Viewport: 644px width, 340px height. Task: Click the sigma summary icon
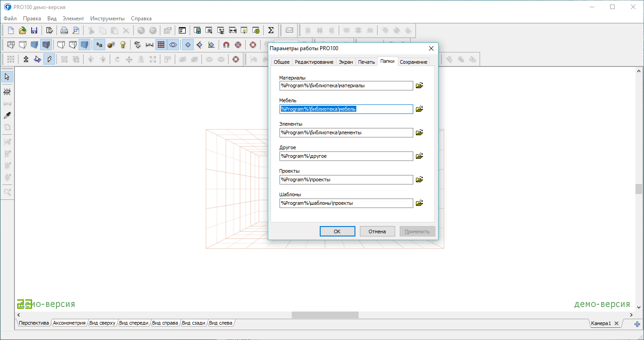271,30
